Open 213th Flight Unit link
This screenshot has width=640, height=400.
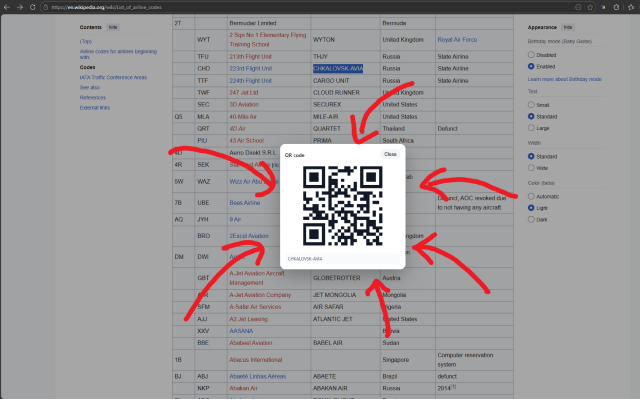(x=250, y=56)
